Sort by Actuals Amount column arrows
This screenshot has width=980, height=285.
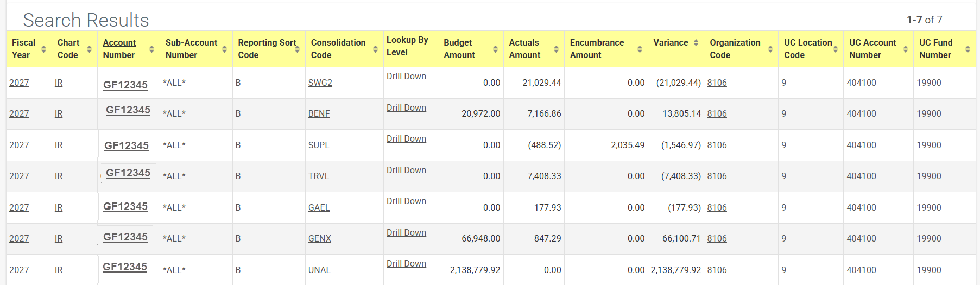click(556, 49)
